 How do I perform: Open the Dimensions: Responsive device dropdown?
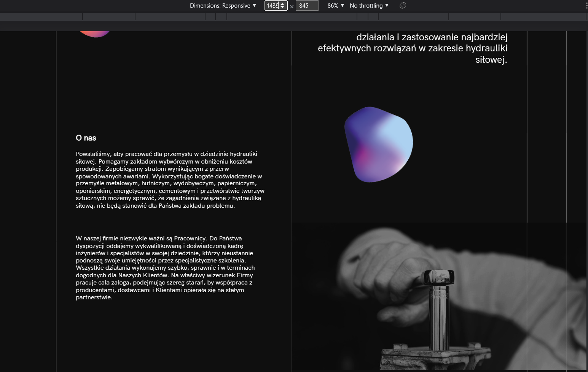click(223, 6)
